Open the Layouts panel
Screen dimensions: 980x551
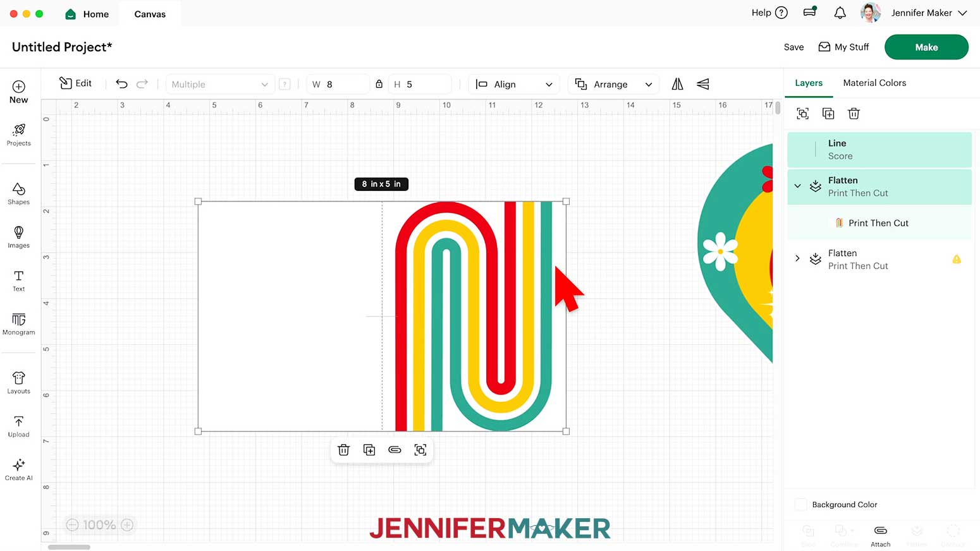[19, 383]
